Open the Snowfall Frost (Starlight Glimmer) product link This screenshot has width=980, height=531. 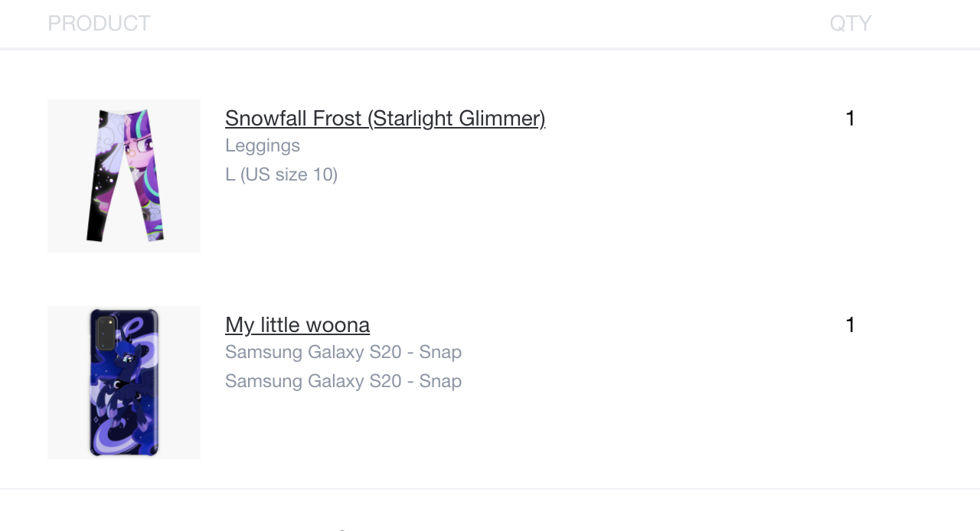(x=385, y=119)
